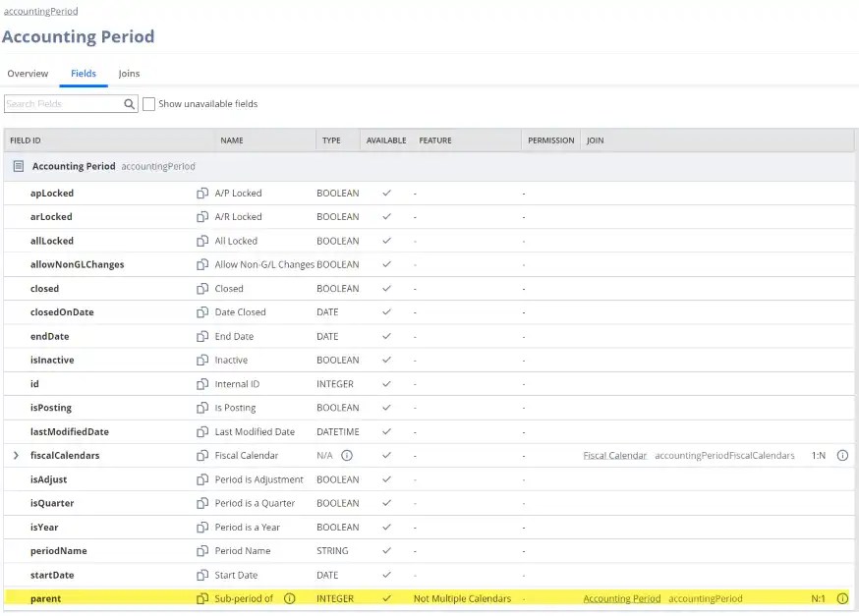Click info icon next to Sub-period of
Viewport: 859px width, 616px height.
(289, 598)
